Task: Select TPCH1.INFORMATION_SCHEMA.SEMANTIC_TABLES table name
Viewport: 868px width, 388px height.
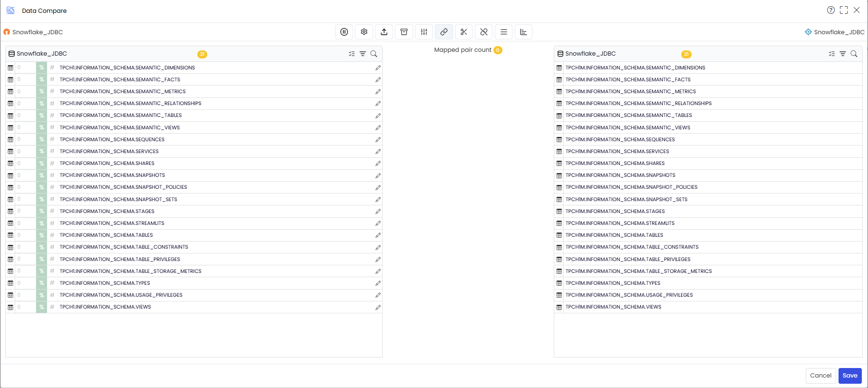Action: (x=121, y=115)
